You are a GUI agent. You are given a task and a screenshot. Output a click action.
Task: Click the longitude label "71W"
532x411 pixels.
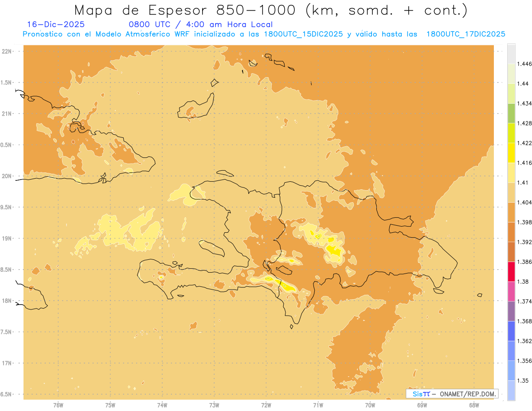point(318,405)
